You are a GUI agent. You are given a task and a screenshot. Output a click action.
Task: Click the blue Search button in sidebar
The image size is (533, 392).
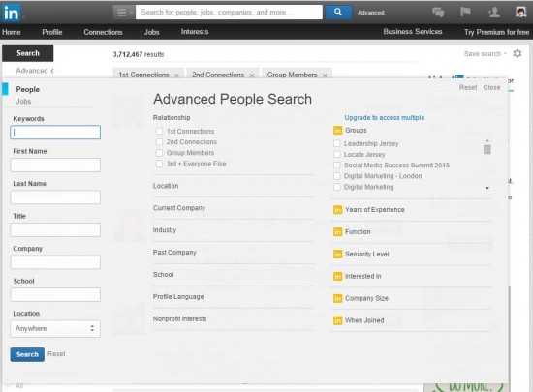tap(27, 354)
